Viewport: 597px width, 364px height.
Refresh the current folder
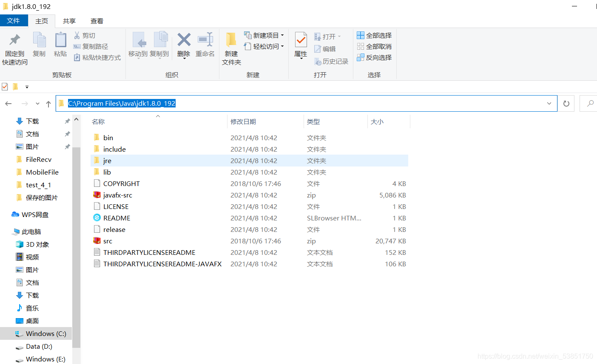(x=566, y=104)
